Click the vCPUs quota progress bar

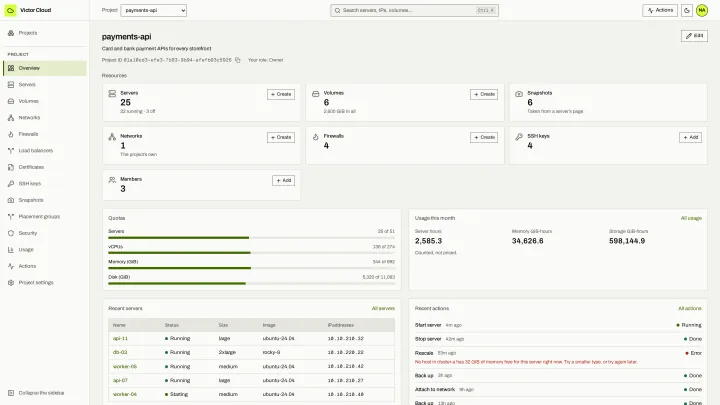point(252,253)
